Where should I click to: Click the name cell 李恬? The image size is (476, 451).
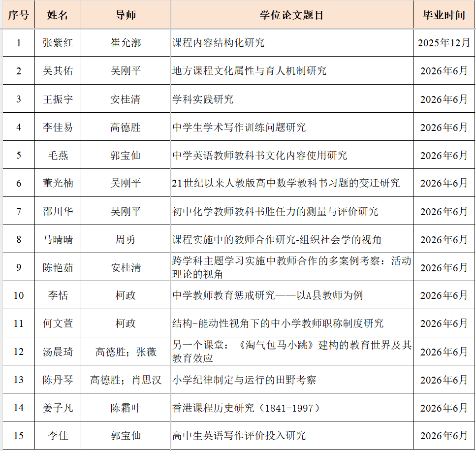pos(58,295)
